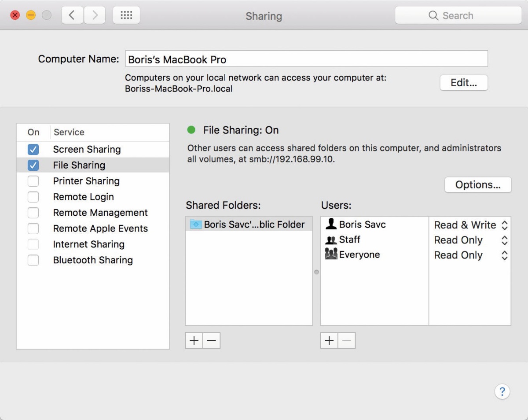
Task: Close the Sharing window with red button
Action: click(15, 15)
